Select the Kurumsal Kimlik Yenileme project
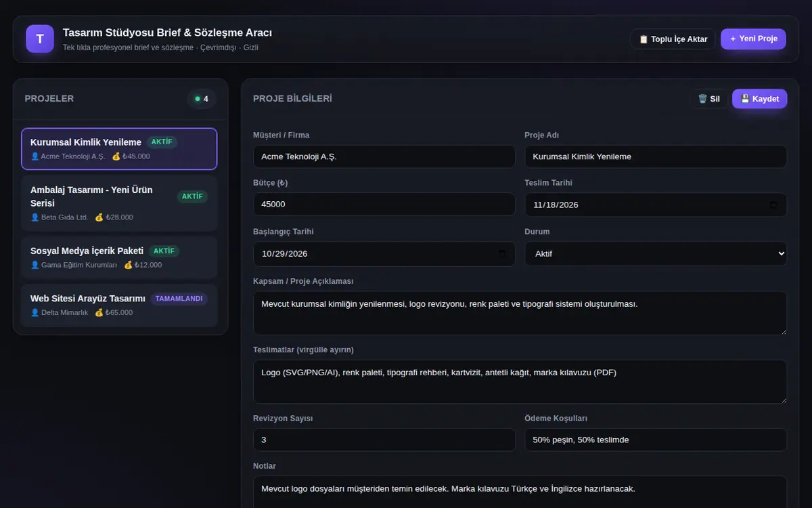812x508 pixels. point(119,149)
